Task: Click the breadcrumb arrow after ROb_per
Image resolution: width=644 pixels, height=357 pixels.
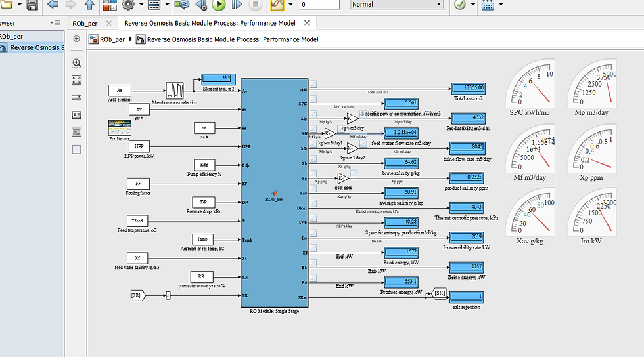Action: click(x=130, y=39)
